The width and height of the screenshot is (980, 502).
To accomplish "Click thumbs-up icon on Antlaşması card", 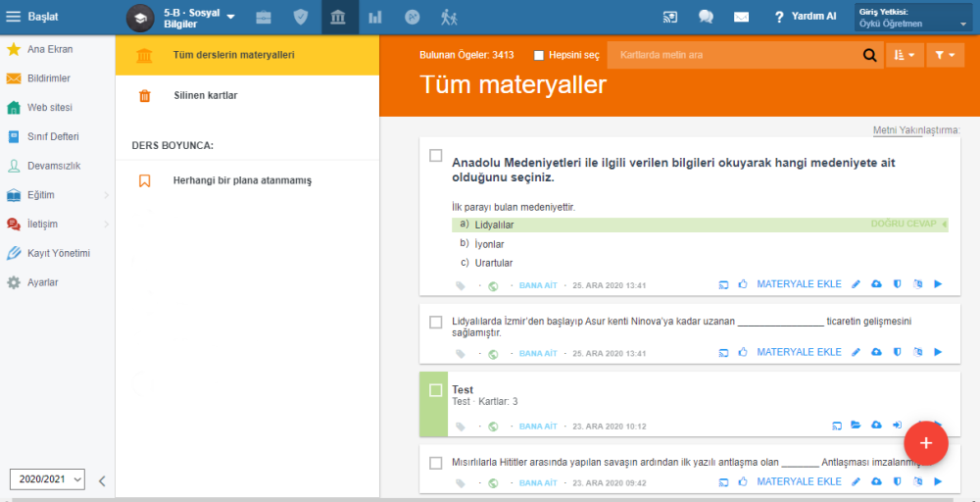I will pos(743,482).
